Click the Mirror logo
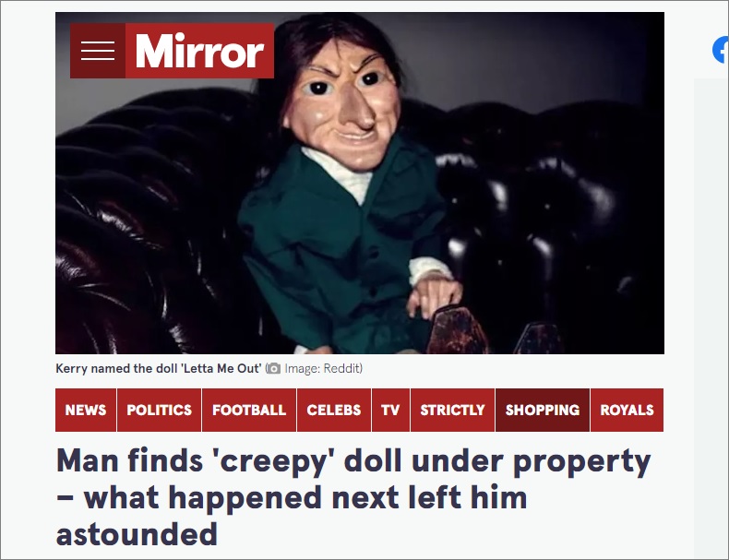The width and height of the screenshot is (729, 560). [199, 51]
